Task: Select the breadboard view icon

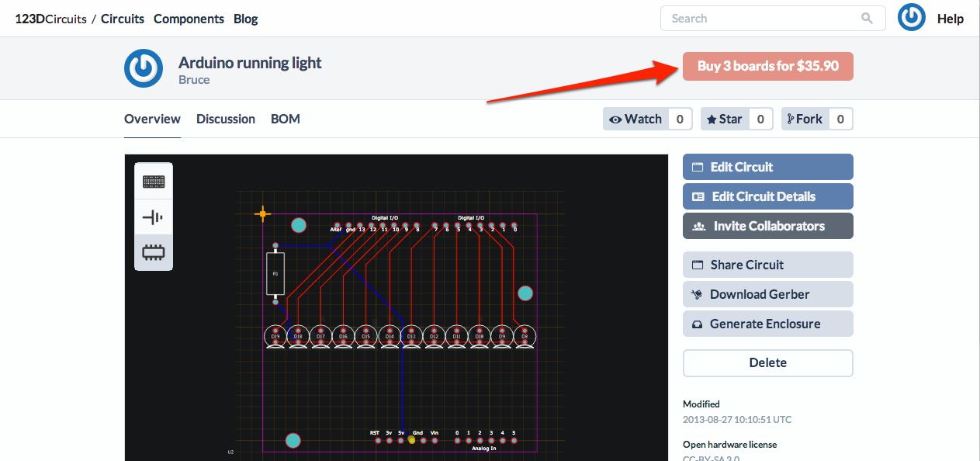Action: pyautogui.click(x=154, y=181)
